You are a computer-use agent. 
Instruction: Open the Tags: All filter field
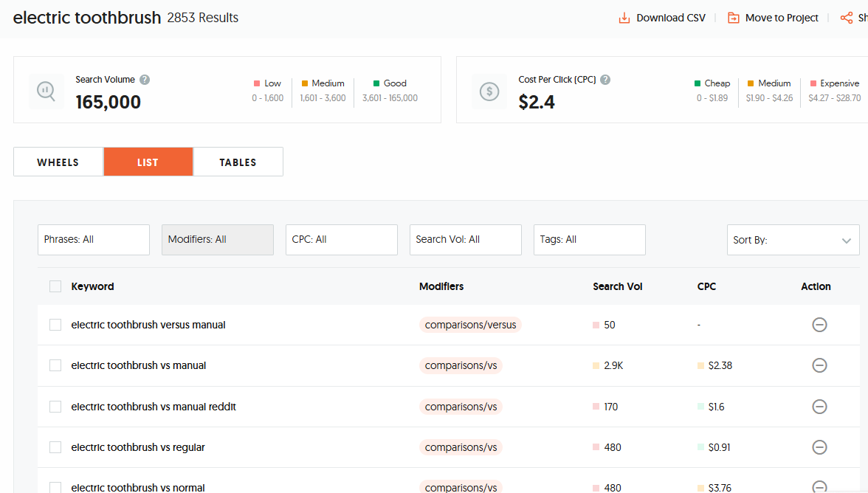pos(589,240)
